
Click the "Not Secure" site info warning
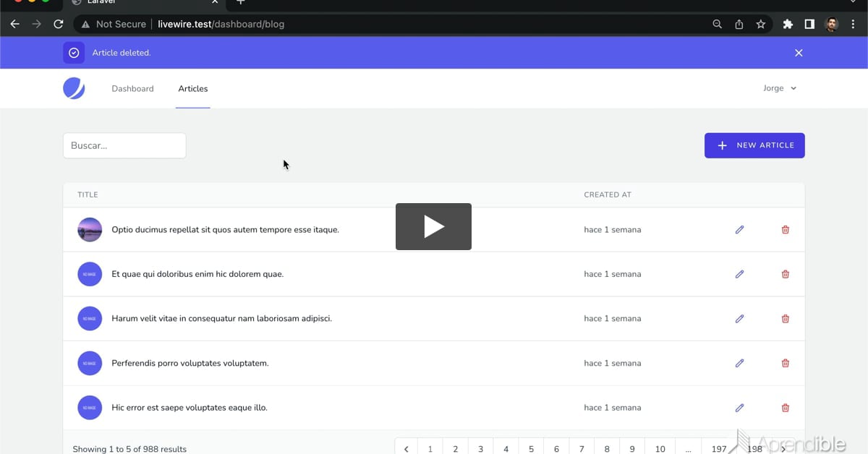pos(114,24)
